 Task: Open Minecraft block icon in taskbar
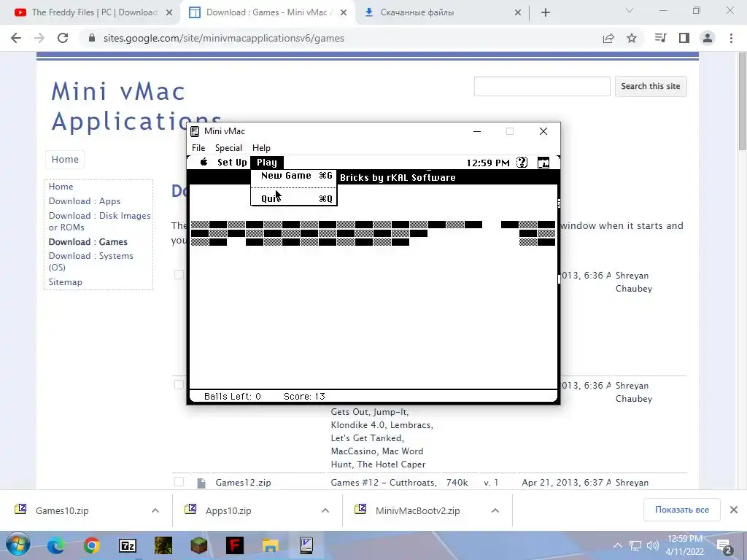tap(198, 545)
